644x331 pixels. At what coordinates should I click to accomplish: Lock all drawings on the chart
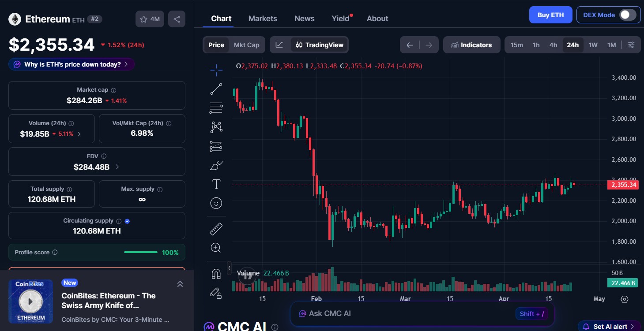(216, 293)
